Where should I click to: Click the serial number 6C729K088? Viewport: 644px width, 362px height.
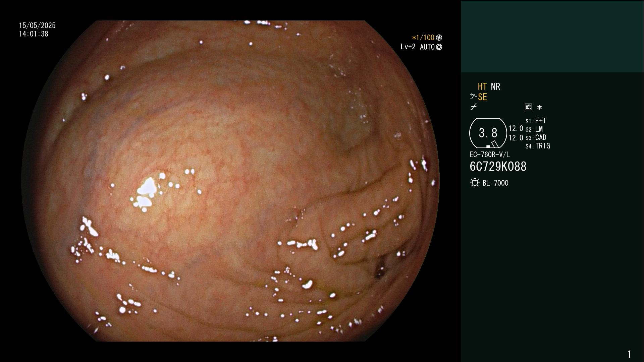[x=498, y=167]
